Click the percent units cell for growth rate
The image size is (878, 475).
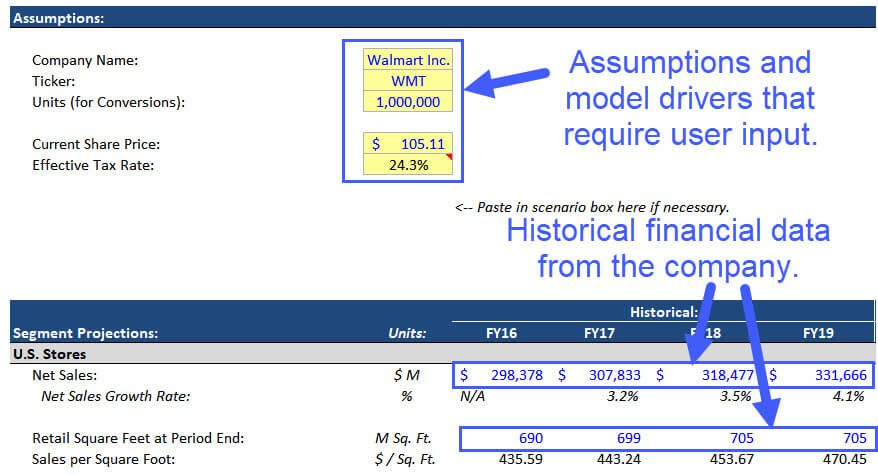pyautogui.click(x=407, y=397)
